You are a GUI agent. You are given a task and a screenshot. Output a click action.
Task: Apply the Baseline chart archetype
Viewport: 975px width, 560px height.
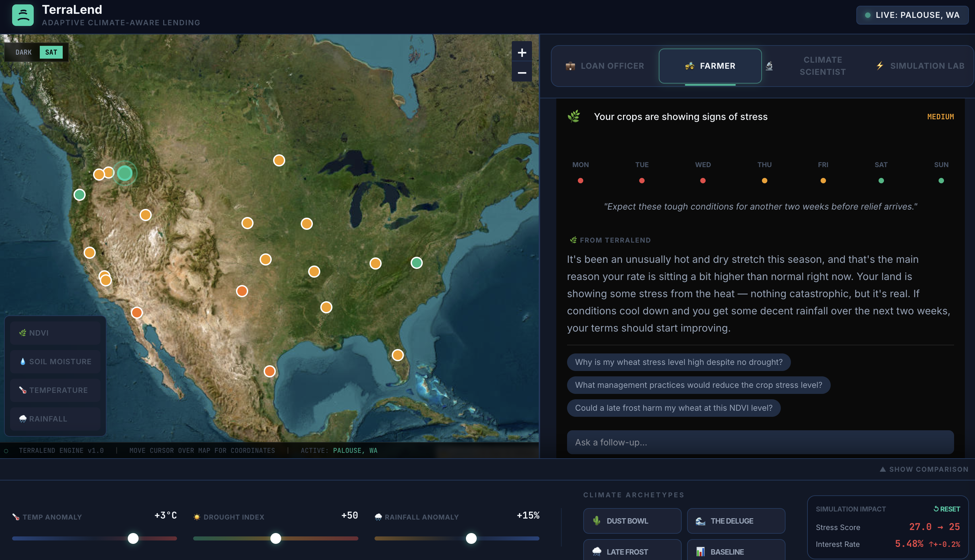click(x=736, y=551)
